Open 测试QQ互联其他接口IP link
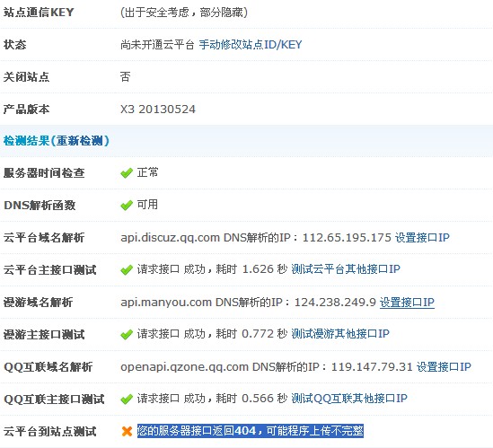493x448 pixels. point(349,399)
